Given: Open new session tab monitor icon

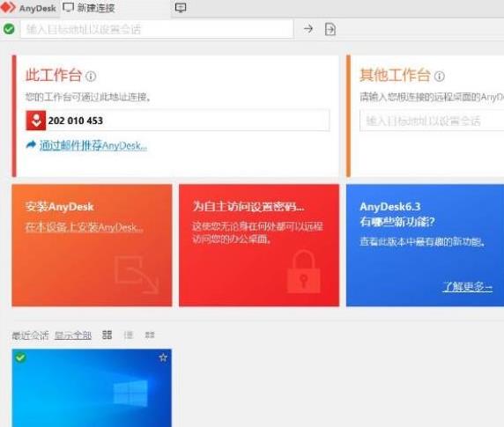Looking at the screenshot, I should 181,8.
